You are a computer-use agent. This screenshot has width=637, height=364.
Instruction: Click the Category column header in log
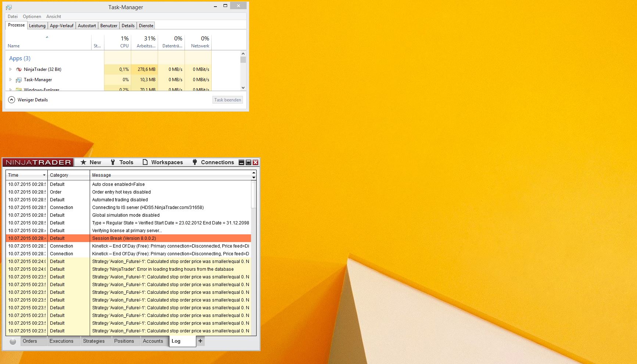69,175
